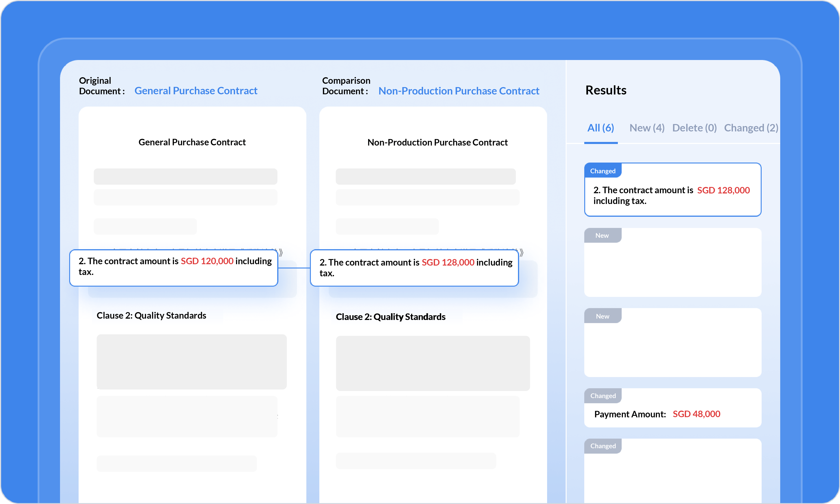Select the Payment Amount SGD 48,000 card
Image resolution: width=840 pixels, height=504 pixels.
tap(672, 414)
